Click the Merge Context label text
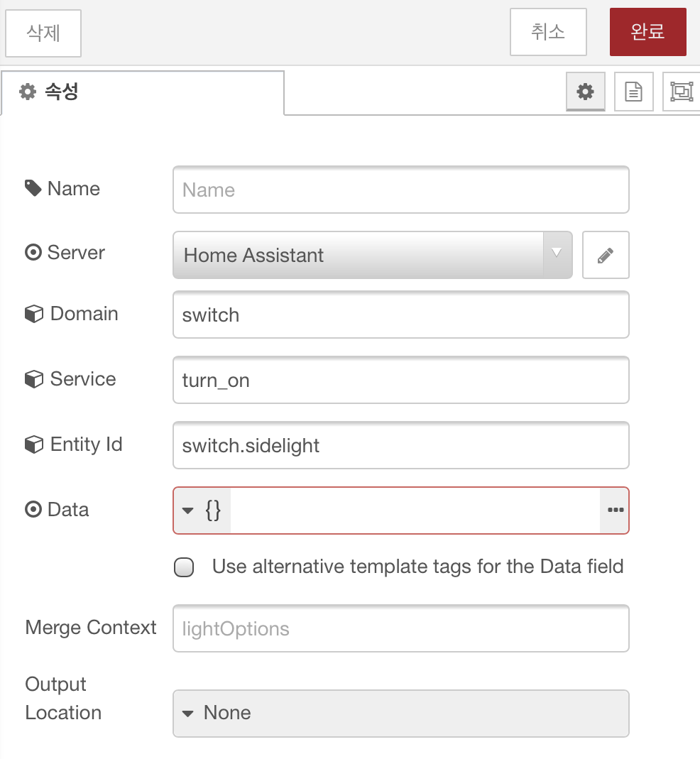This screenshot has width=700, height=759. [x=91, y=628]
